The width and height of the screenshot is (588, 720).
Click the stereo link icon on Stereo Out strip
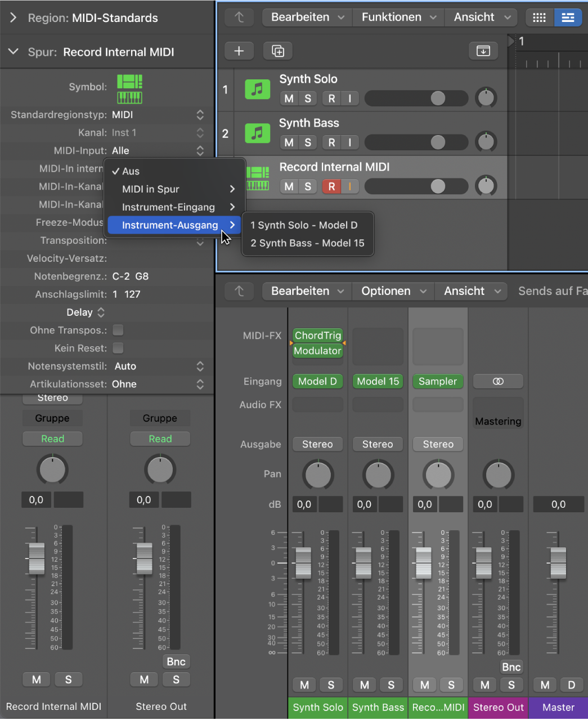coord(498,381)
